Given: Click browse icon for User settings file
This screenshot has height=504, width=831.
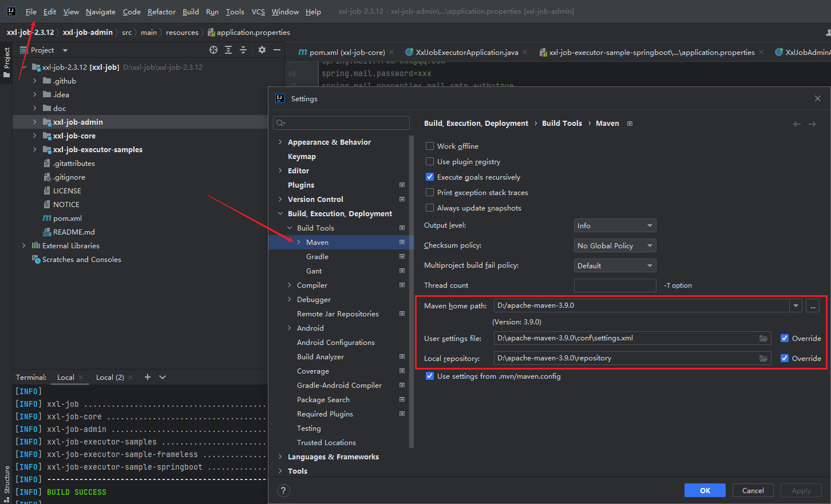Looking at the screenshot, I should (763, 338).
